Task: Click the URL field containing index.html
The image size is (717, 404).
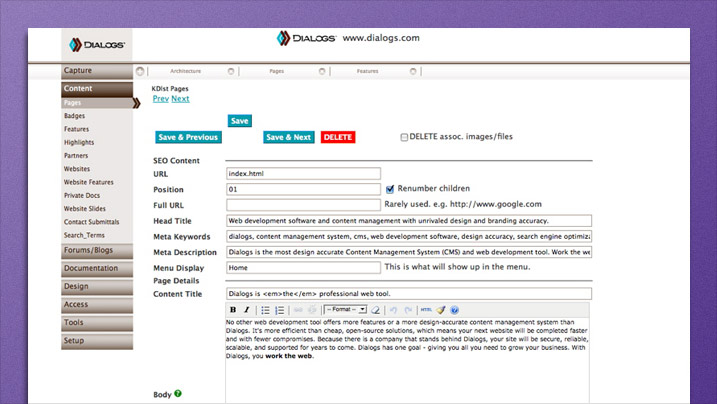Action: tap(303, 174)
